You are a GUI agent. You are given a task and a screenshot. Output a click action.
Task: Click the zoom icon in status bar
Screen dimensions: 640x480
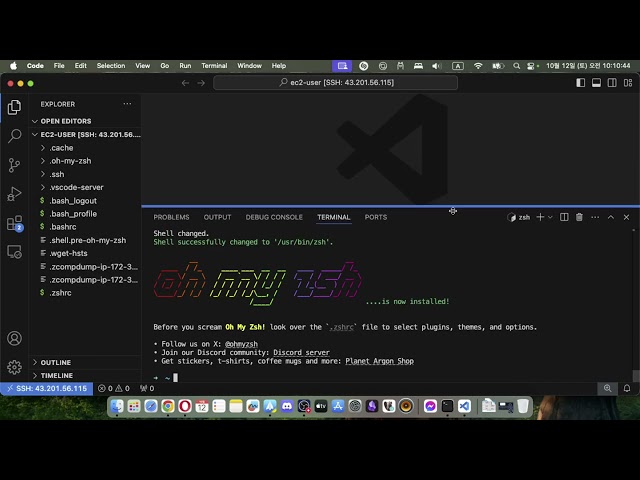click(607, 389)
